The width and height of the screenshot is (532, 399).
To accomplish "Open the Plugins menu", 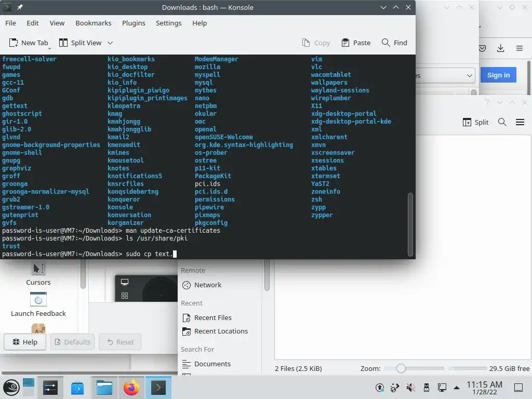I will coord(134,23).
